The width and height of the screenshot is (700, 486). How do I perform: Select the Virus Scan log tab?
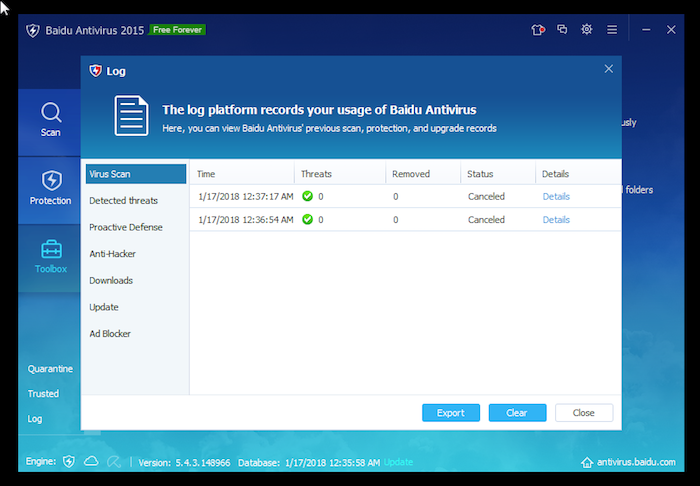click(x=136, y=174)
